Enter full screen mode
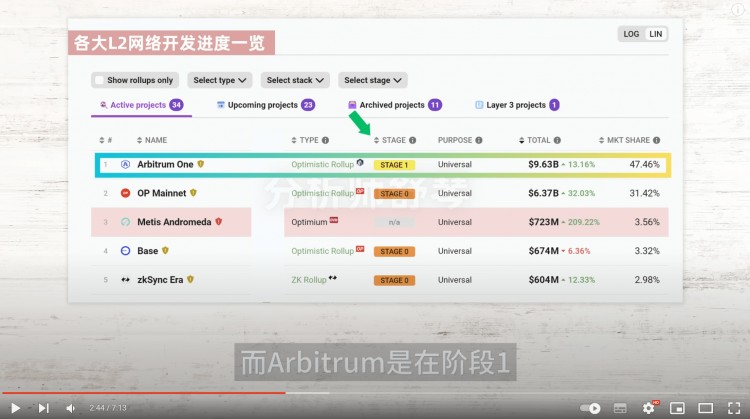 733,408
